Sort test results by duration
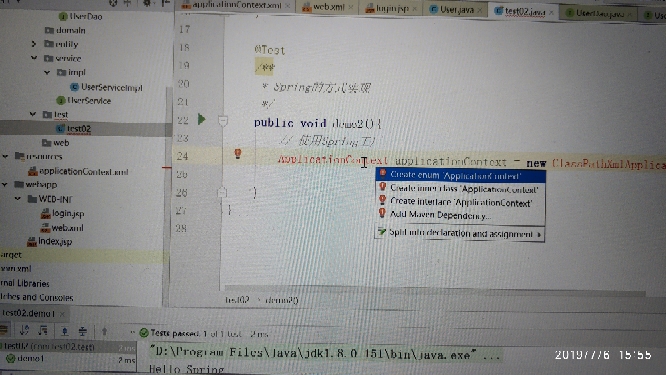Viewport: 666px width, 375px height. coord(43,330)
